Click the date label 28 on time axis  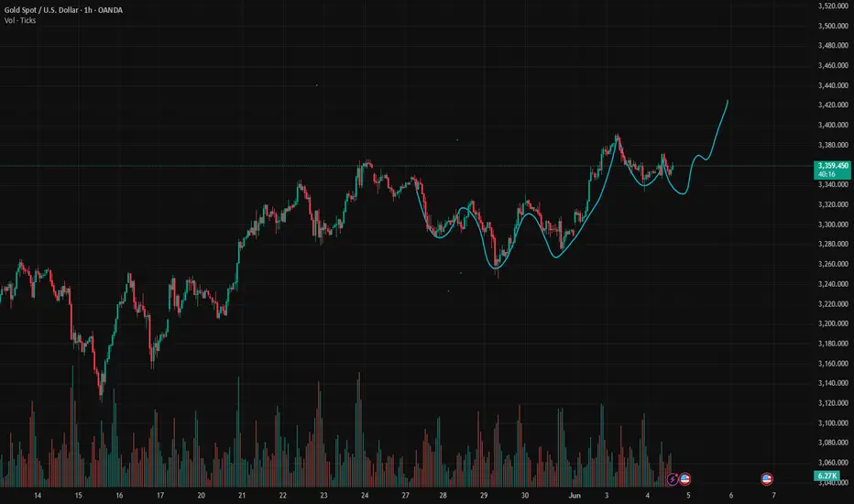443,495
